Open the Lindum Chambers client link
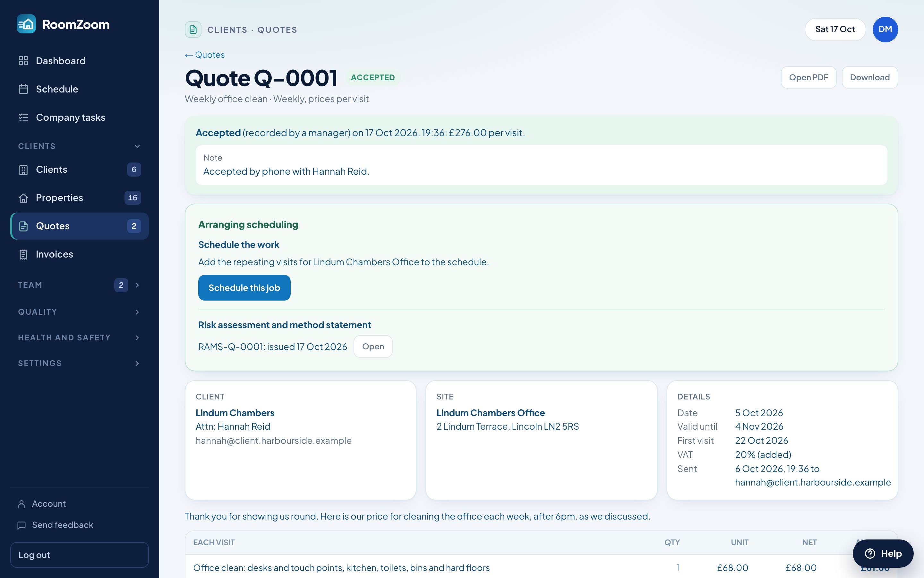Image resolution: width=924 pixels, height=578 pixels. pyautogui.click(x=235, y=413)
